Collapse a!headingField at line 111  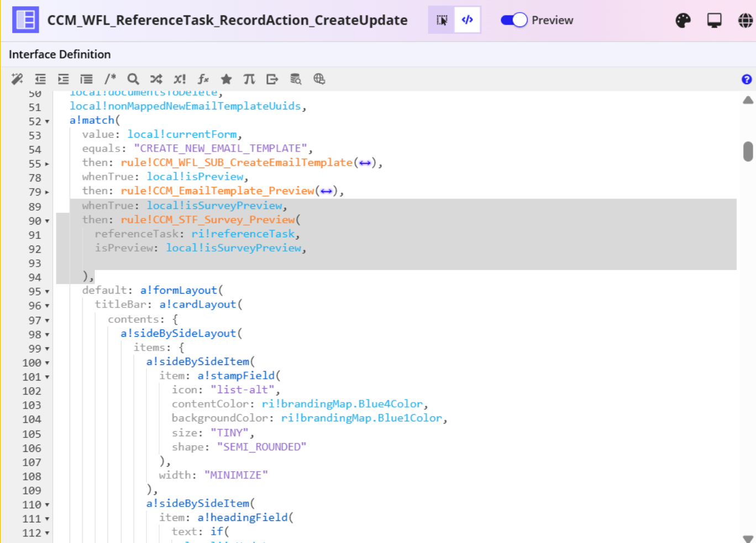[47, 519]
